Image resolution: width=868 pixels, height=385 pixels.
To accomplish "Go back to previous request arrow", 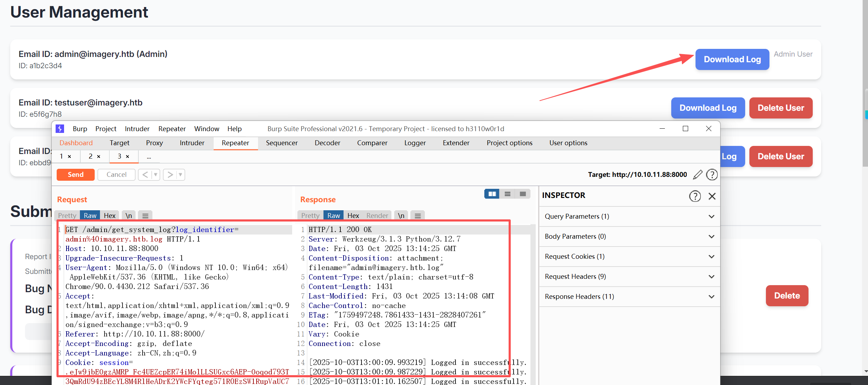I will pos(145,175).
